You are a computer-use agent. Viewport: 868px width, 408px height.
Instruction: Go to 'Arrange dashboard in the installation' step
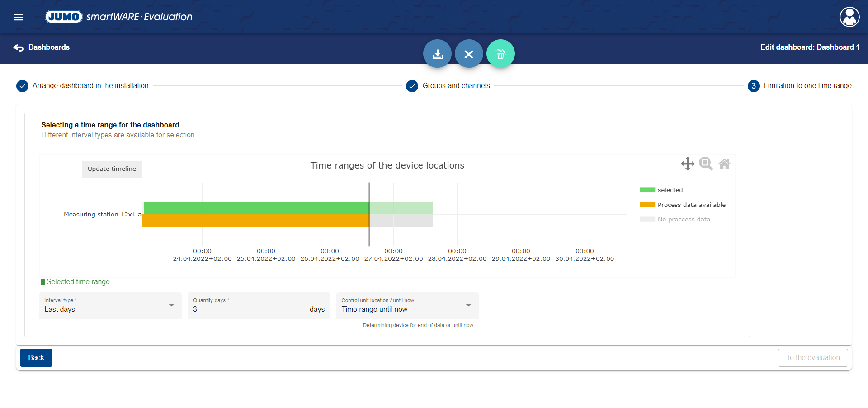coord(90,86)
